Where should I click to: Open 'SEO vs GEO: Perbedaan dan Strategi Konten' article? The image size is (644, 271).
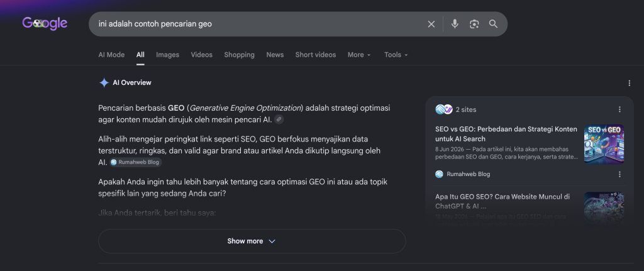coord(506,134)
